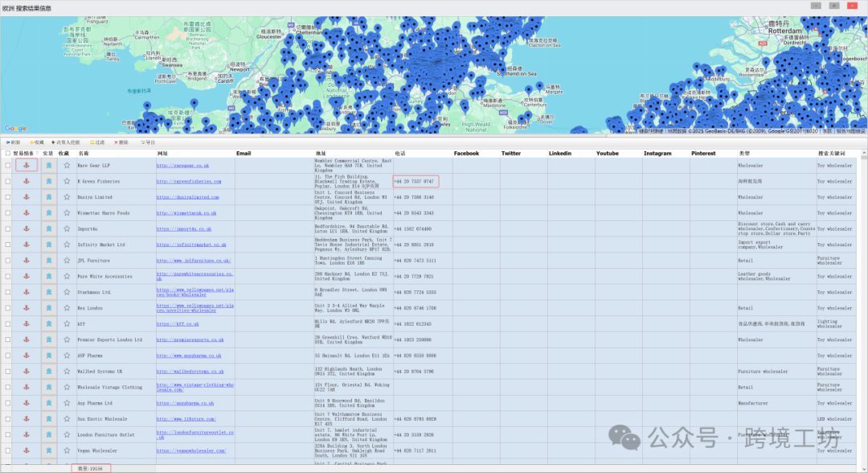The width and height of the screenshot is (868, 473).
Task: Click the vertical scrollbar of the results table
Action: [x=862, y=306]
